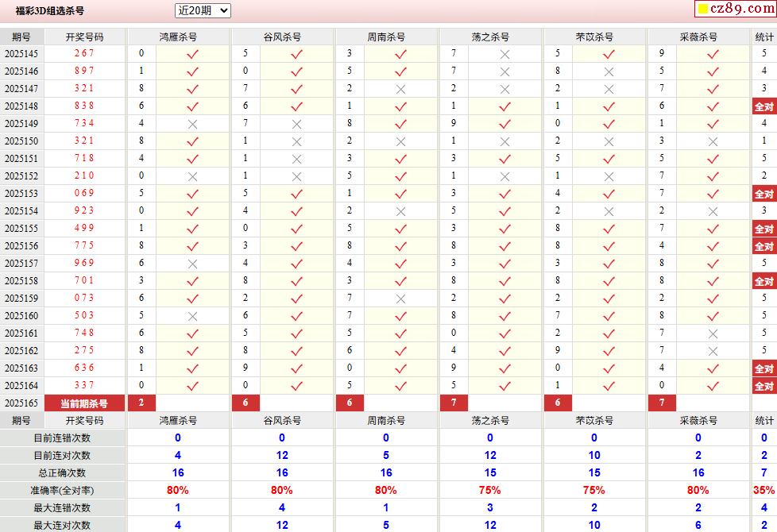Click the red 当前期杀号 label
Image resolution: width=777 pixels, height=532 pixels.
click(x=84, y=403)
